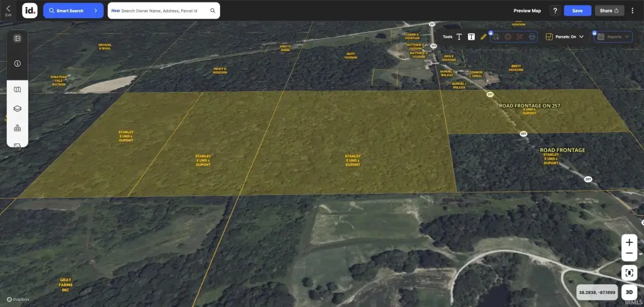Image resolution: width=644 pixels, height=307 pixels.
Task: Toggle the sidebar panel icon
Action: coord(18,38)
